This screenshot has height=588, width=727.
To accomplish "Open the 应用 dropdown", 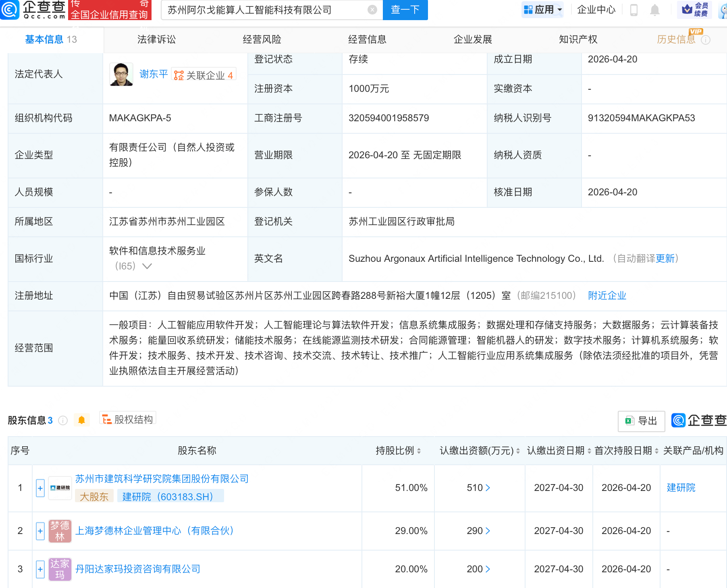I will tap(542, 9).
